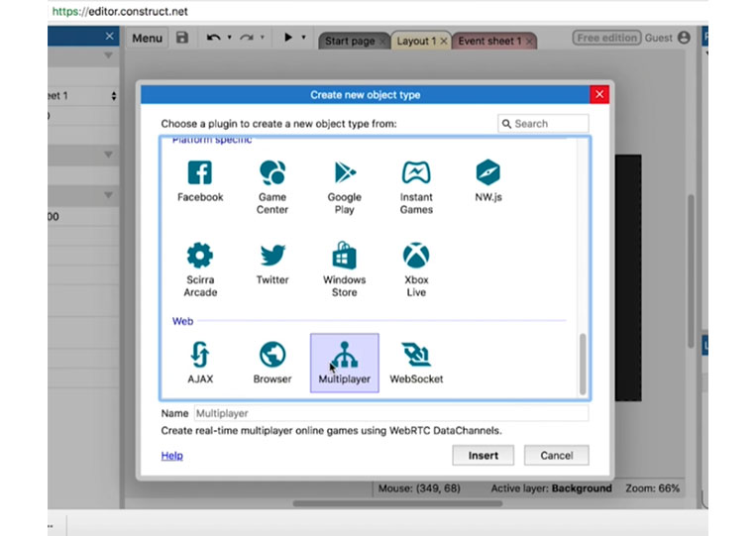756x536 pixels.
Task: Choose the Xbox Live plugin
Action: click(416, 269)
